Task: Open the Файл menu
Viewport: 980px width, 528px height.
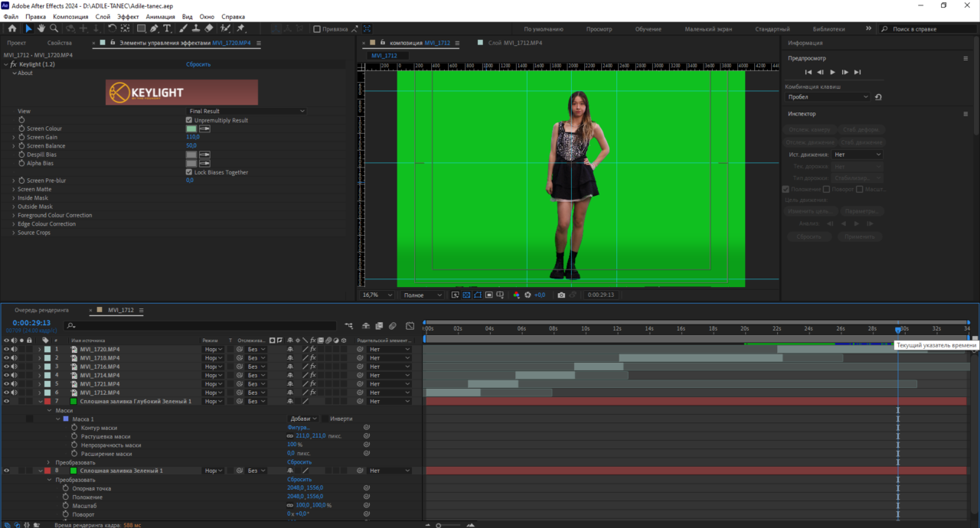Action: tap(11, 16)
